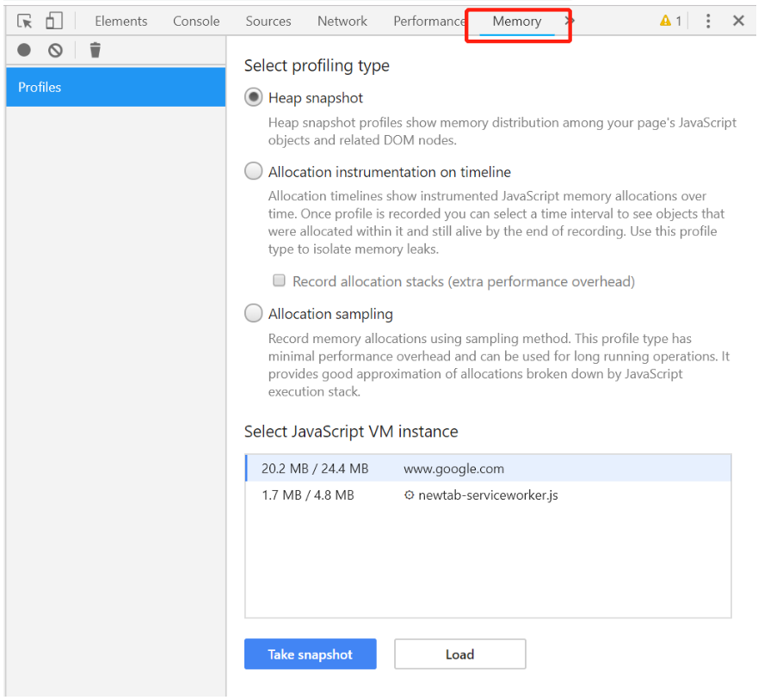Toggle the device toolbar icon

click(54, 21)
